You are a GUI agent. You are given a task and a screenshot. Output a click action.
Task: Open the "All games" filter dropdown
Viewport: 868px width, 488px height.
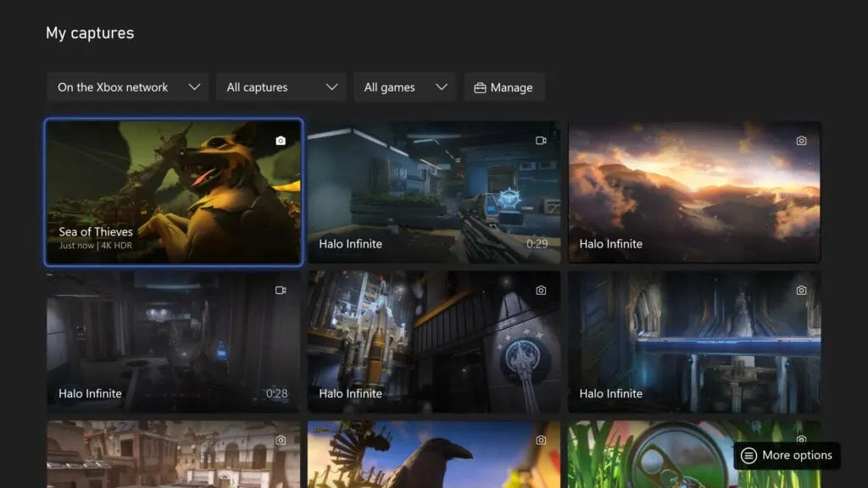coord(404,86)
